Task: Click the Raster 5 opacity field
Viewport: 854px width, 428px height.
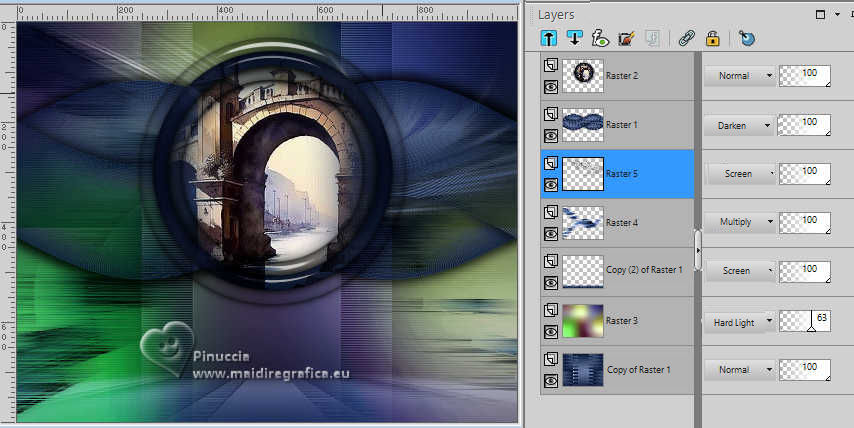Action: pyautogui.click(x=805, y=174)
